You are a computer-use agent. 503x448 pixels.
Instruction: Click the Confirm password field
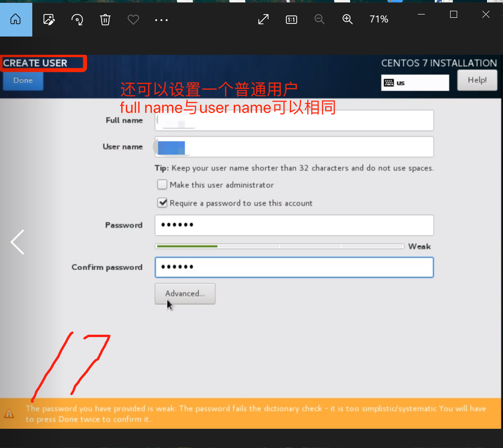294,267
